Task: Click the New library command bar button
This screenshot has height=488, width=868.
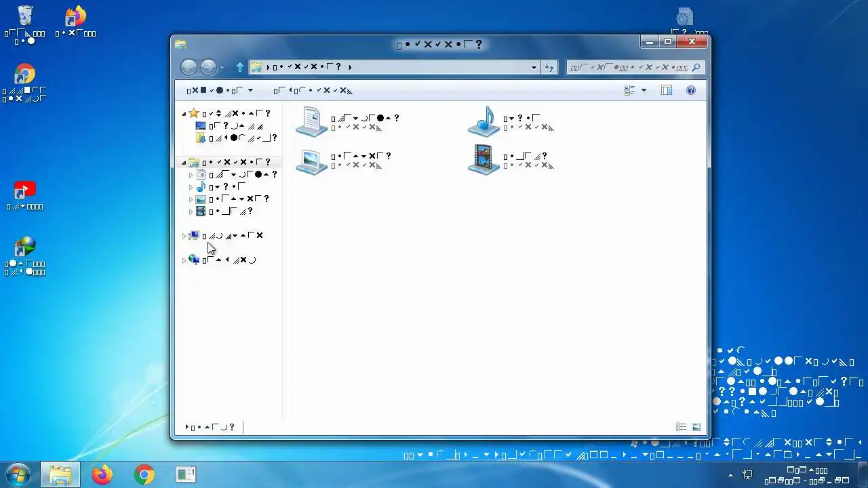Action: click(x=313, y=90)
